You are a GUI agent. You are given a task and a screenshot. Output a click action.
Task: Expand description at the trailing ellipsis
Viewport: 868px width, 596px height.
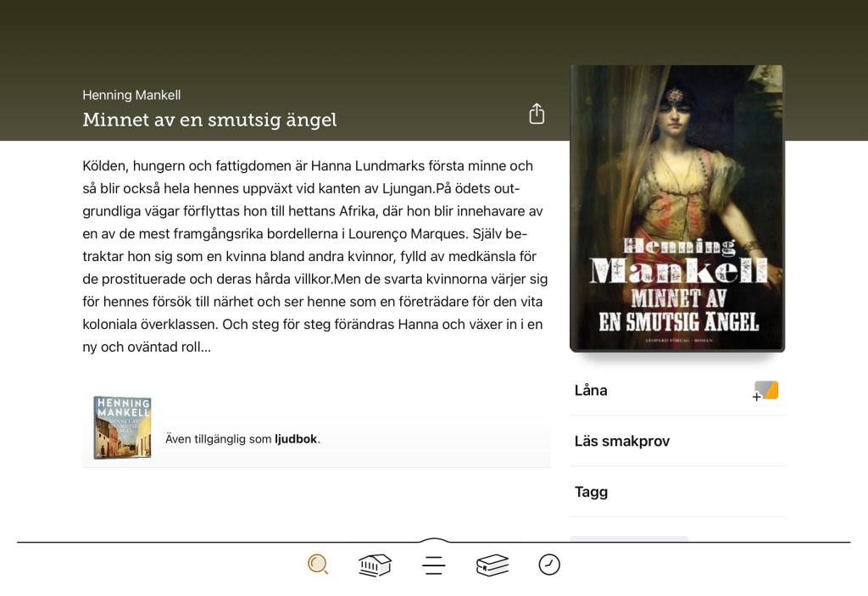[x=205, y=348]
